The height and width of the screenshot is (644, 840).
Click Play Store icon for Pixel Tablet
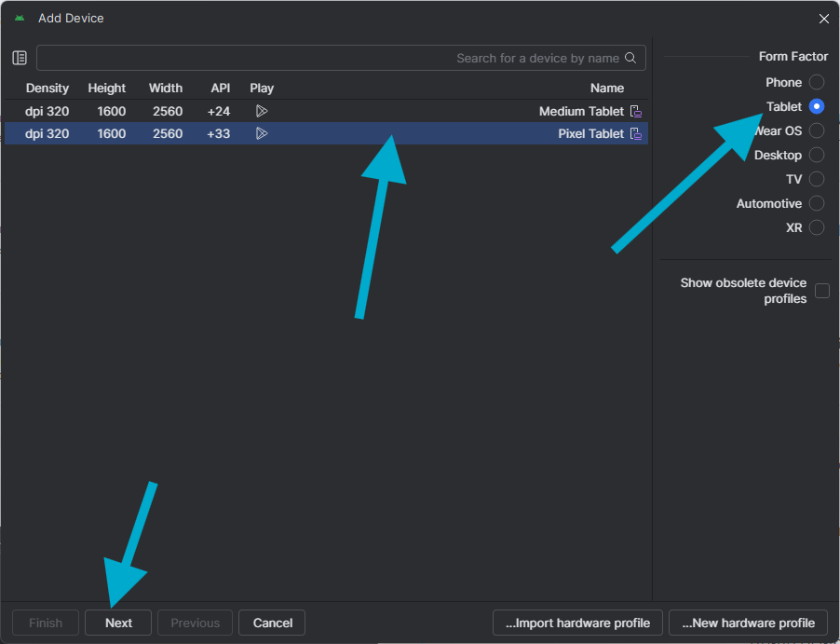(262, 133)
